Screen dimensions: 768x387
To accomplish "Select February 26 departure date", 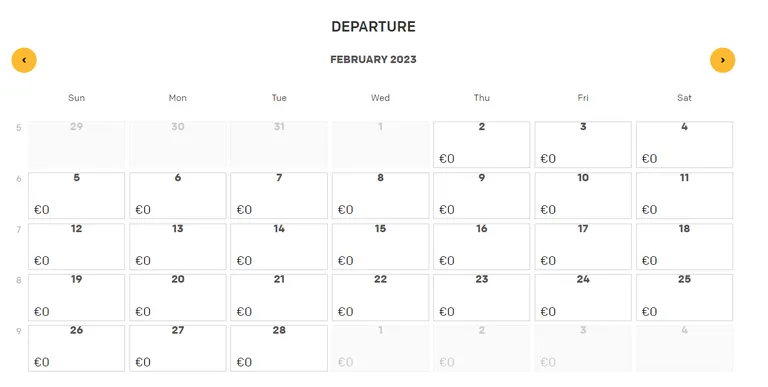I will (x=76, y=348).
